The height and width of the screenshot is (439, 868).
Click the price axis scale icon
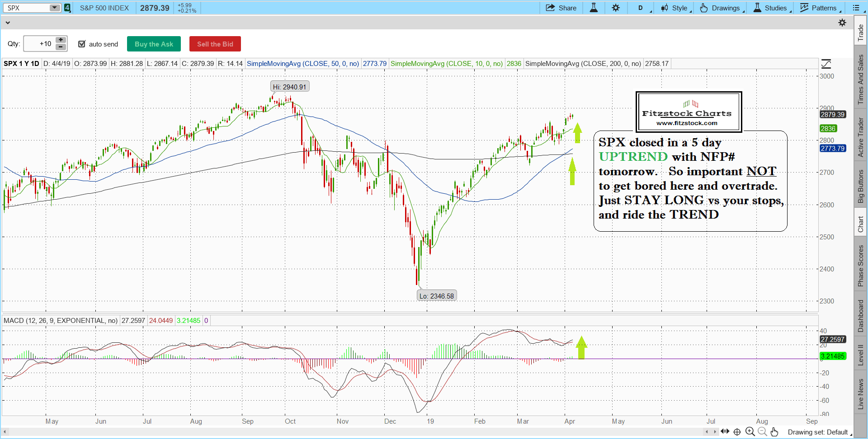826,64
